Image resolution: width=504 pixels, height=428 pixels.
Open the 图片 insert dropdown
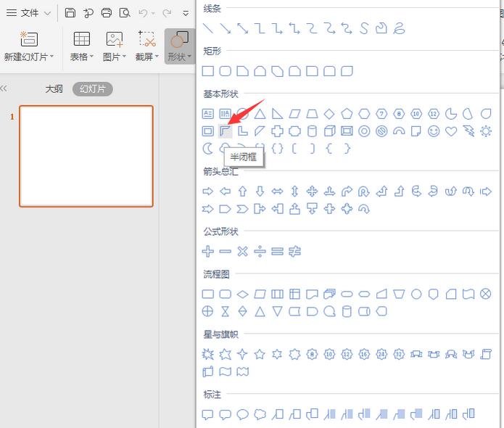click(x=115, y=46)
